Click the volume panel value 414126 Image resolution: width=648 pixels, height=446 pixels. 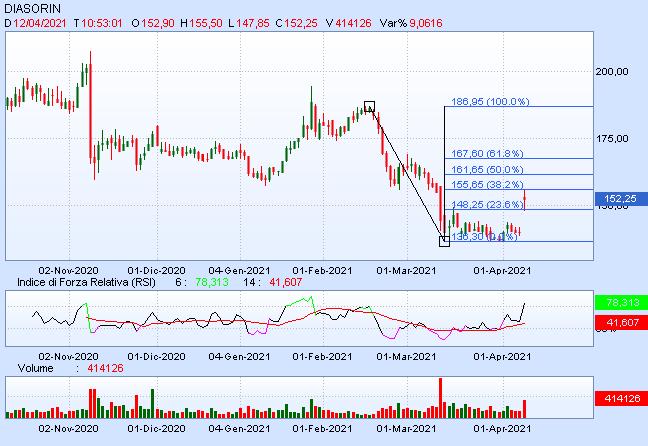coord(105,368)
